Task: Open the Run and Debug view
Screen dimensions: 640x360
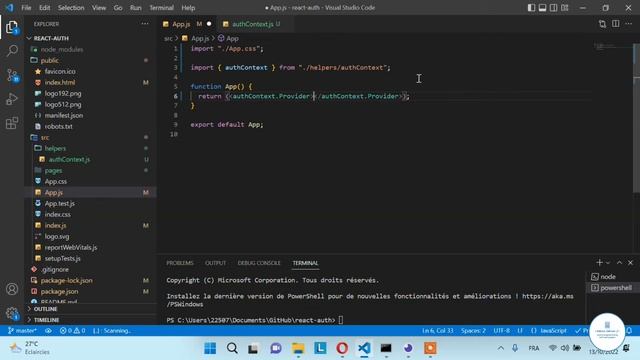Action: click(x=12, y=99)
